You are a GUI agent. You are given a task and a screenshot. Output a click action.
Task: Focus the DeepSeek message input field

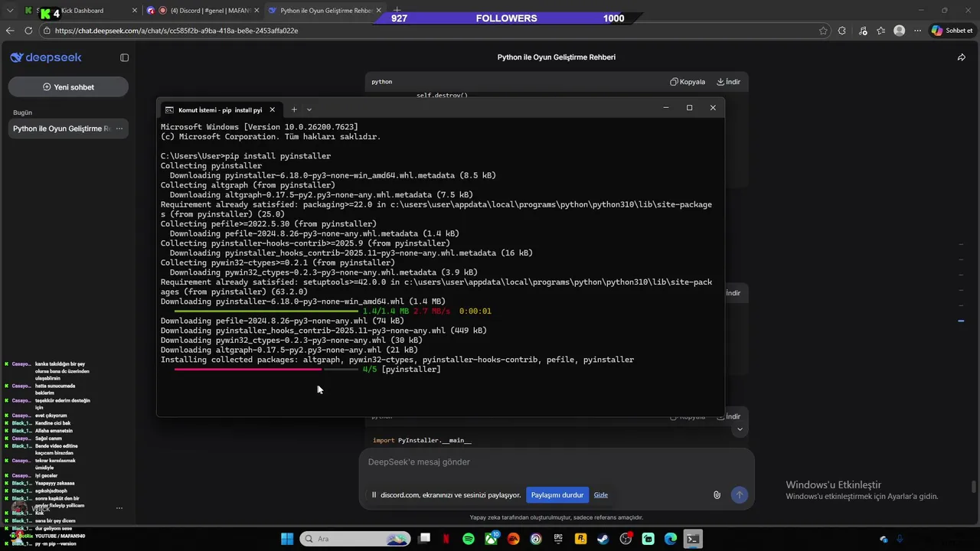point(557,462)
